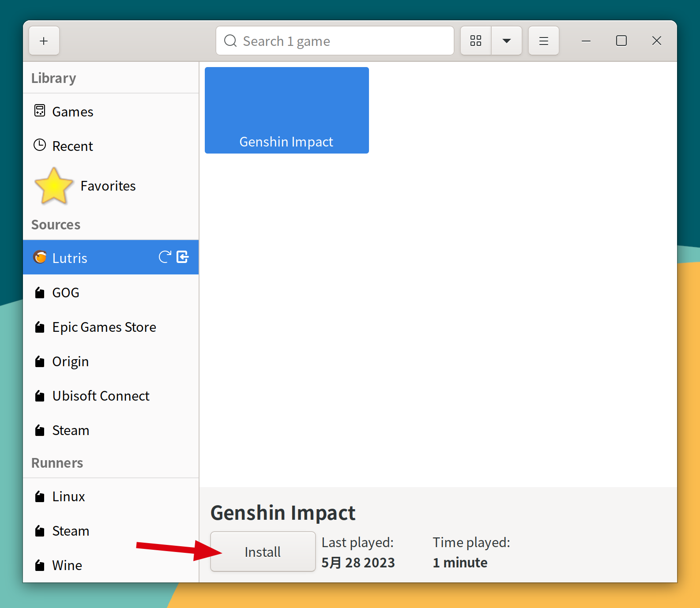Select the Lutris source

click(111, 258)
